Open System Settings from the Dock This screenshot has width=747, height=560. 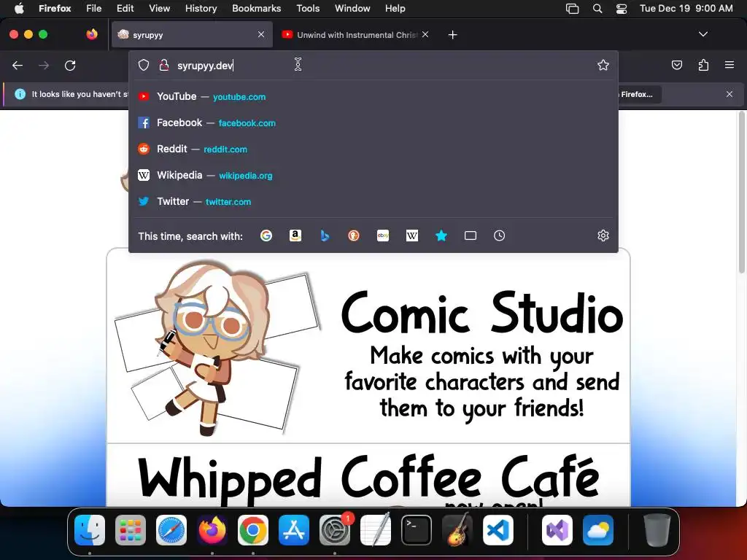coord(334,530)
